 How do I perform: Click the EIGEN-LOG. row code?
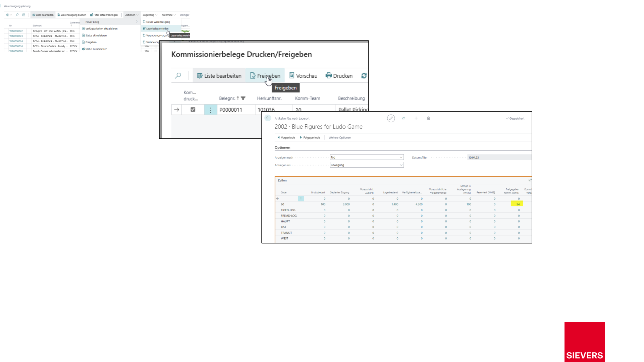288,210
